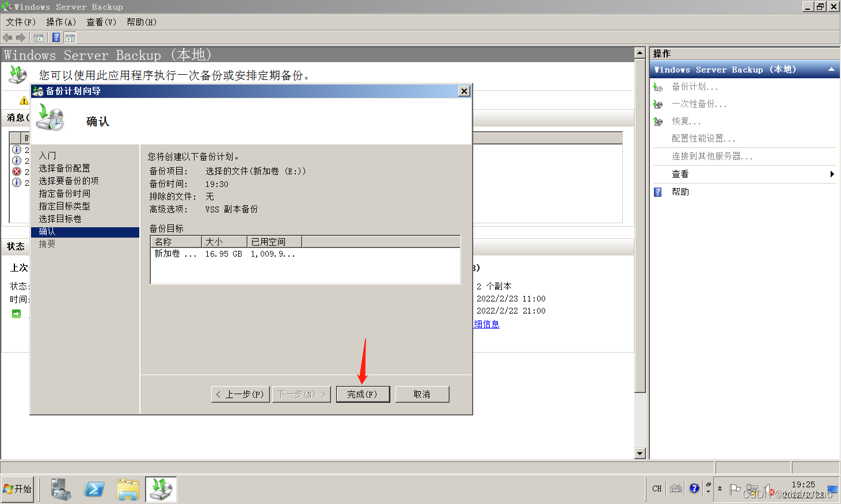Click the Back arrow in the toolbar
The width and height of the screenshot is (841, 504).
pyautogui.click(x=7, y=38)
